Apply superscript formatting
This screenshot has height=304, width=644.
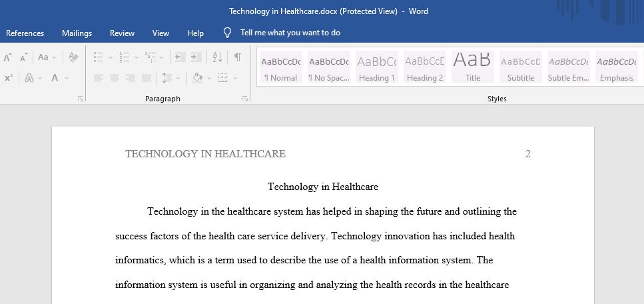click(9, 78)
